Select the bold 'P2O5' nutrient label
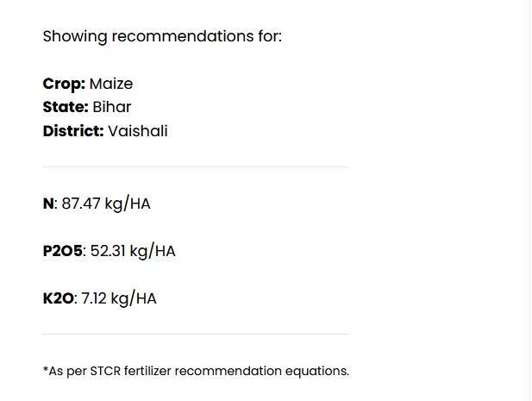The image size is (532, 401). coord(62,251)
